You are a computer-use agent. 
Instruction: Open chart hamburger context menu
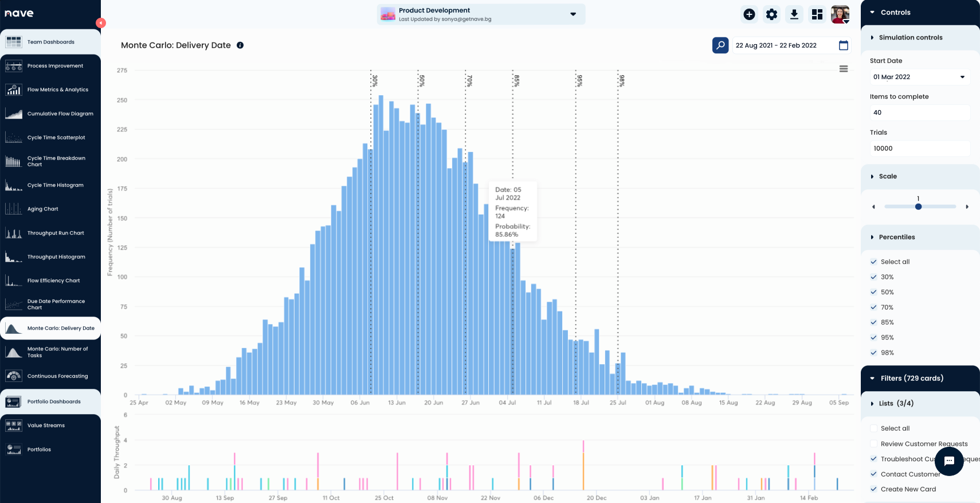pos(844,69)
